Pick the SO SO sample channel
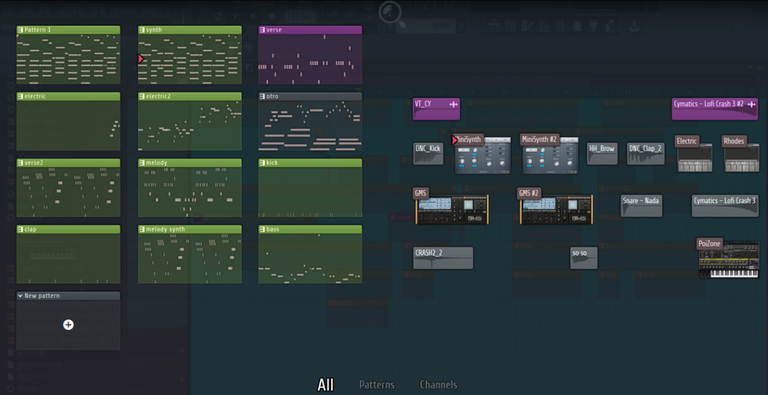 [x=584, y=258]
